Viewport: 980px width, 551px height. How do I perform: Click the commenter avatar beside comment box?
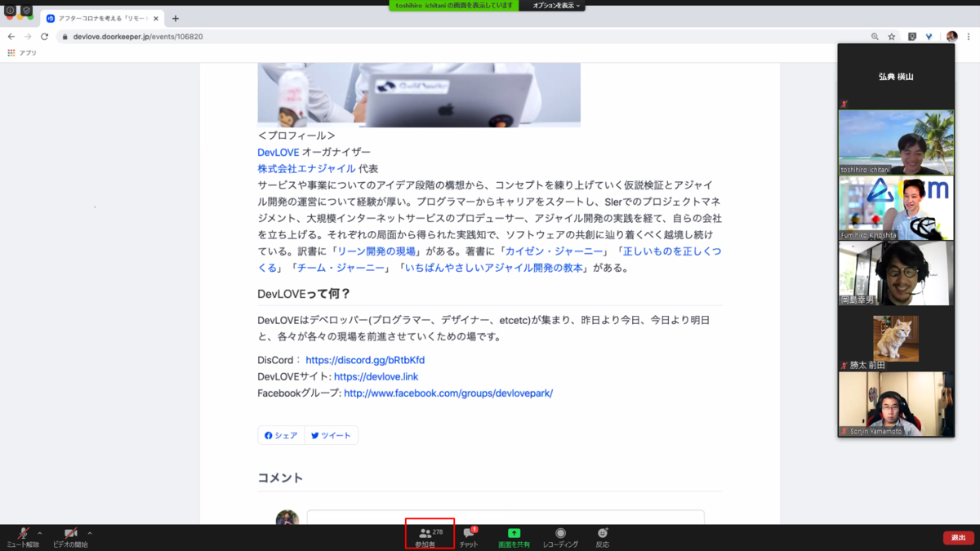[287, 518]
